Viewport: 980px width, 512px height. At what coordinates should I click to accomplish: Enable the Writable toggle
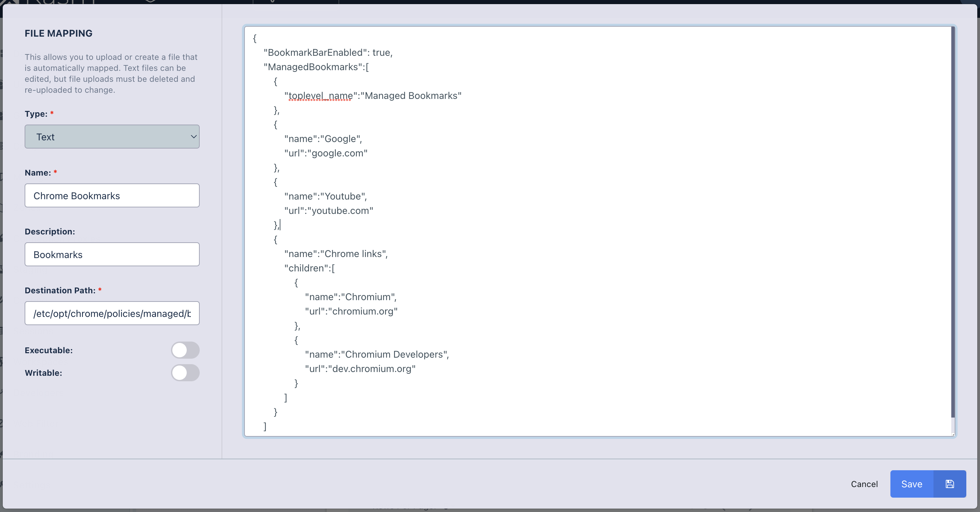(x=185, y=373)
